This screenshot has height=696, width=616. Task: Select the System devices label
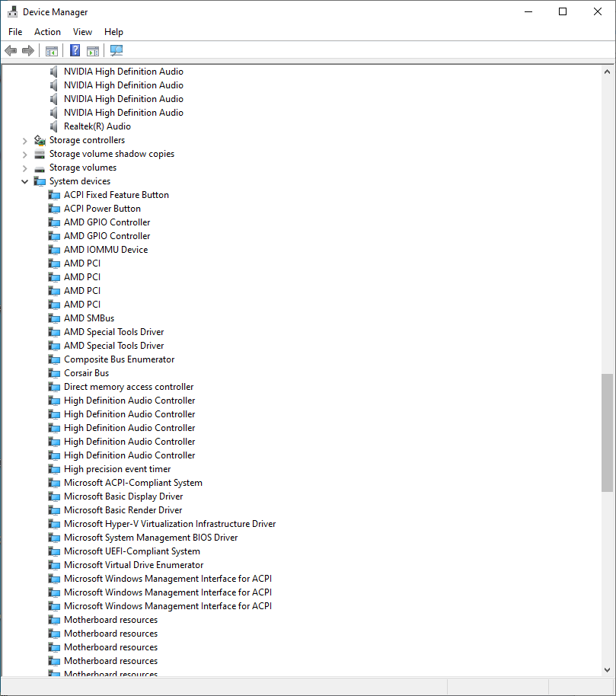pyautogui.click(x=80, y=181)
